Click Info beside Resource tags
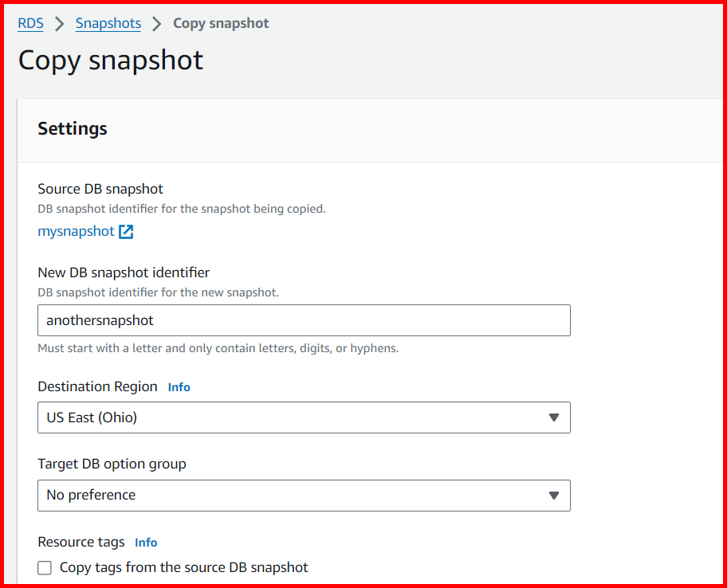This screenshot has width=727, height=588. (146, 542)
